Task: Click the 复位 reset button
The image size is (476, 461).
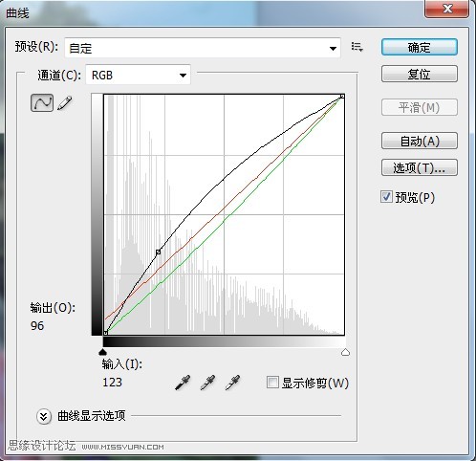Action: click(x=420, y=74)
